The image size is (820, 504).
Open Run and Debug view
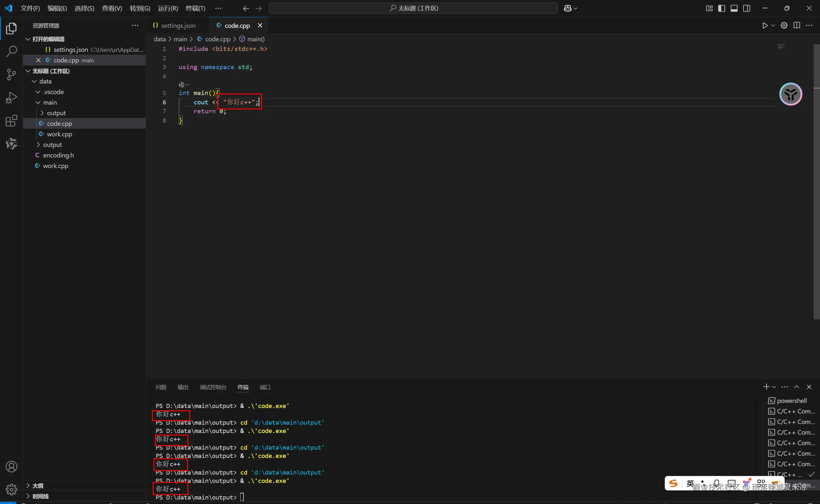click(11, 98)
